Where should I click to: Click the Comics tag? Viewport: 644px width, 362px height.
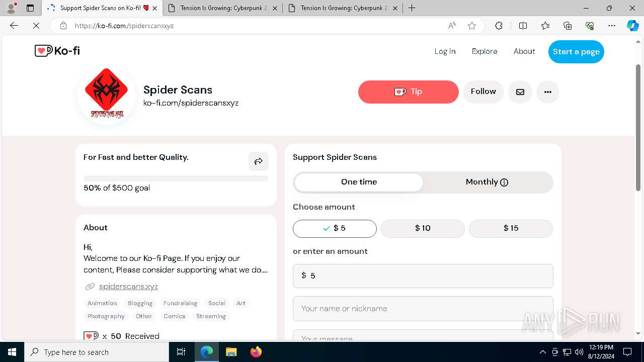point(175,316)
